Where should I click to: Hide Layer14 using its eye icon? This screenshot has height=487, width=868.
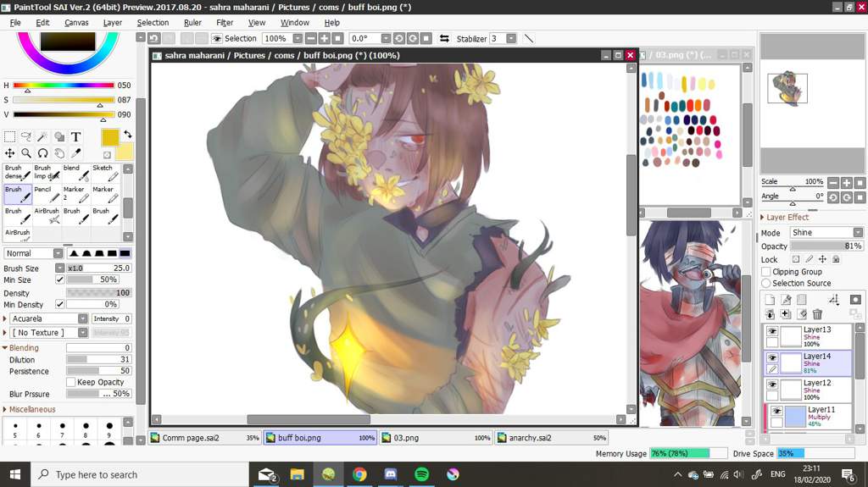[x=772, y=357]
